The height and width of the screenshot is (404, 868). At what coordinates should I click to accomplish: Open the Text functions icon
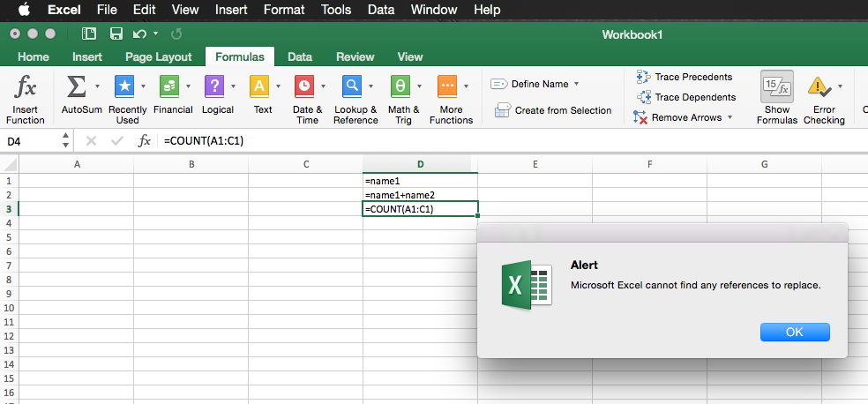coord(259,87)
